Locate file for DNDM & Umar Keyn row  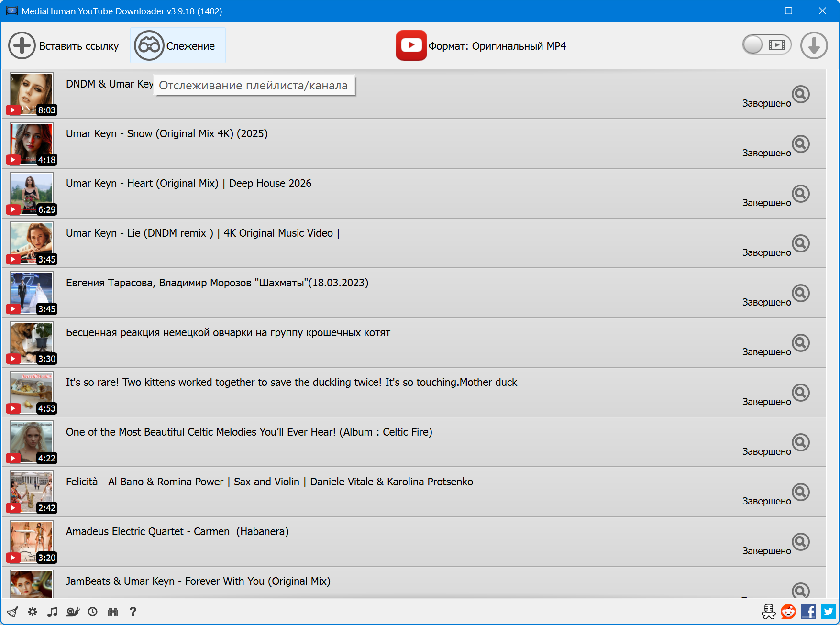pos(800,94)
